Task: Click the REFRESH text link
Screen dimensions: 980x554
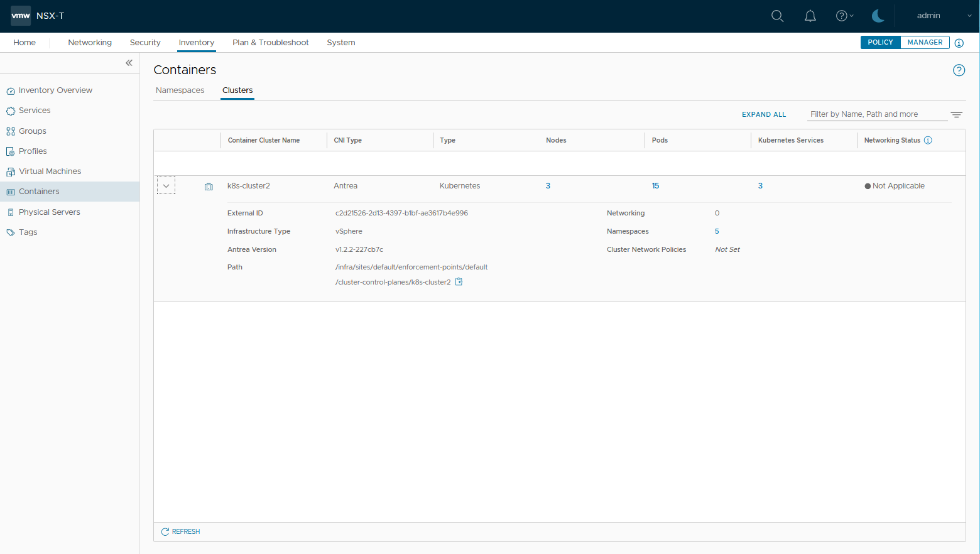Action: pyautogui.click(x=186, y=531)
